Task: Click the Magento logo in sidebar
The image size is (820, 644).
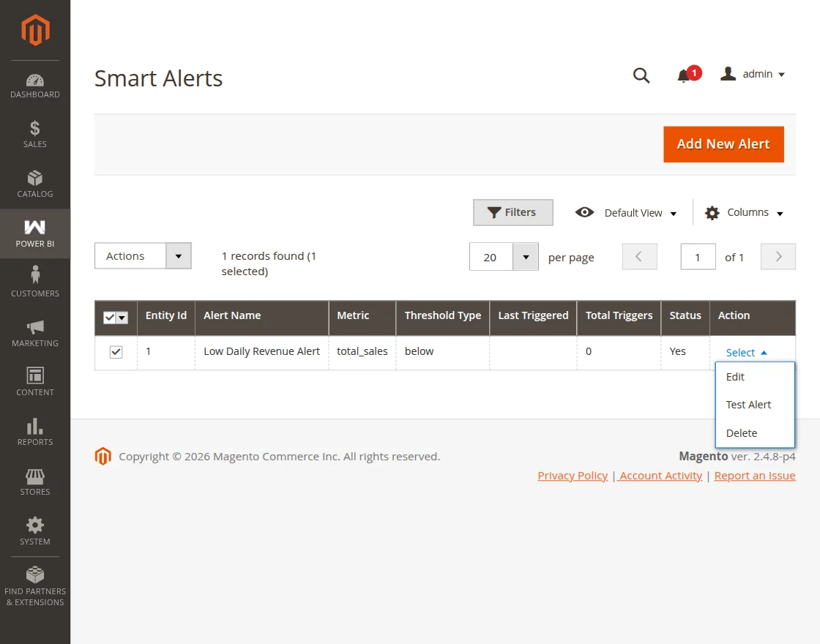Action: (x=35, y=30)
